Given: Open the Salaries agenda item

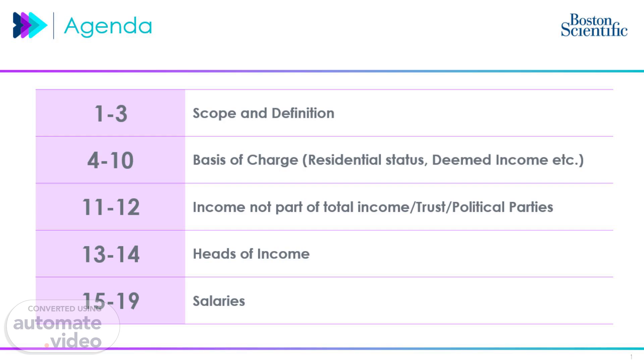Looking at the screenshot, I should click(219, 301).
